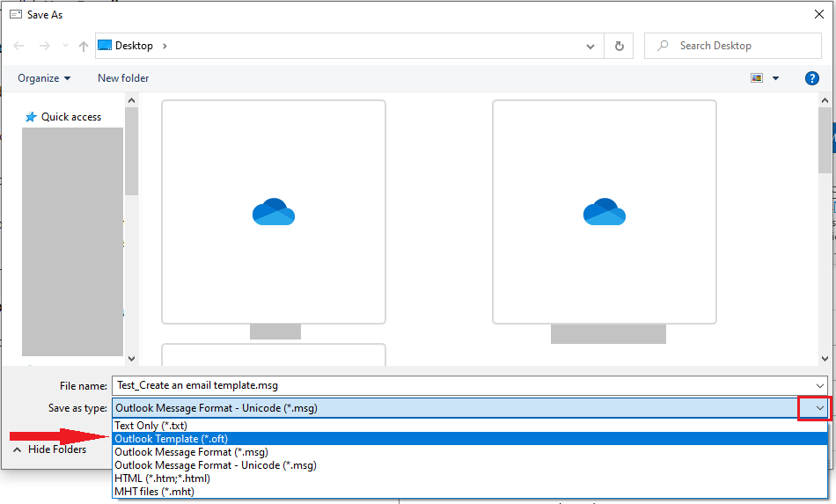Choose HTML (*.htm;*.html) type

(470, 478)
